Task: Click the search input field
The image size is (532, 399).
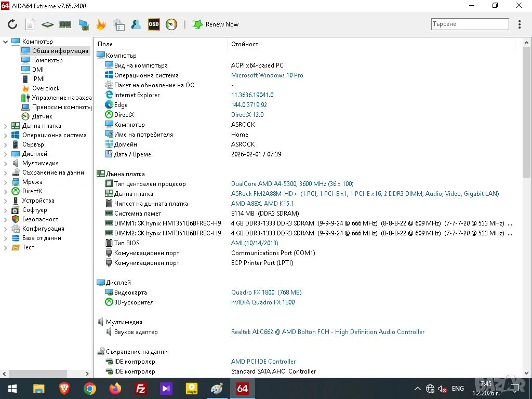Action: 470,24
